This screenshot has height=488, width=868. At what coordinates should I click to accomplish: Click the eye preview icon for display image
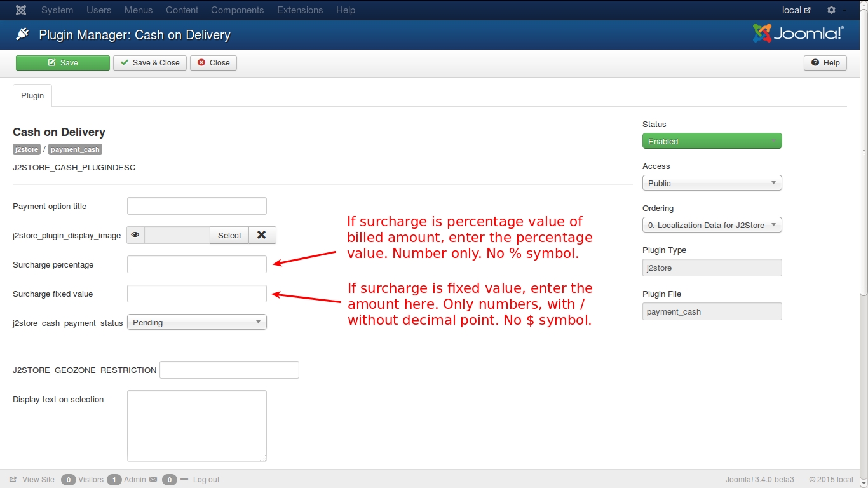tap(135, 235)
